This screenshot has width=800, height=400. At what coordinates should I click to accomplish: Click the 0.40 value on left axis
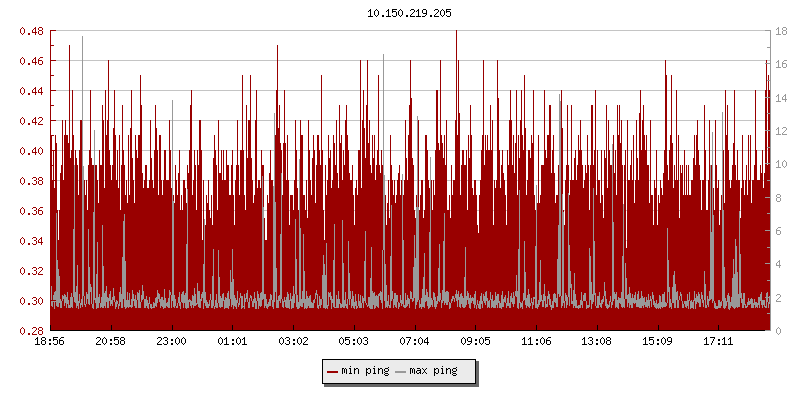pos(30,151)
